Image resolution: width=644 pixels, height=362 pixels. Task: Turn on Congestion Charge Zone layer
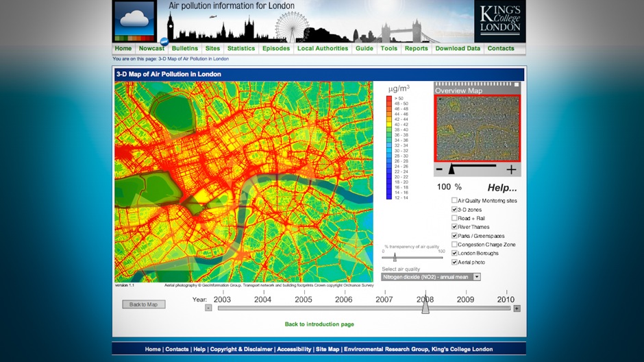point(454,244)
